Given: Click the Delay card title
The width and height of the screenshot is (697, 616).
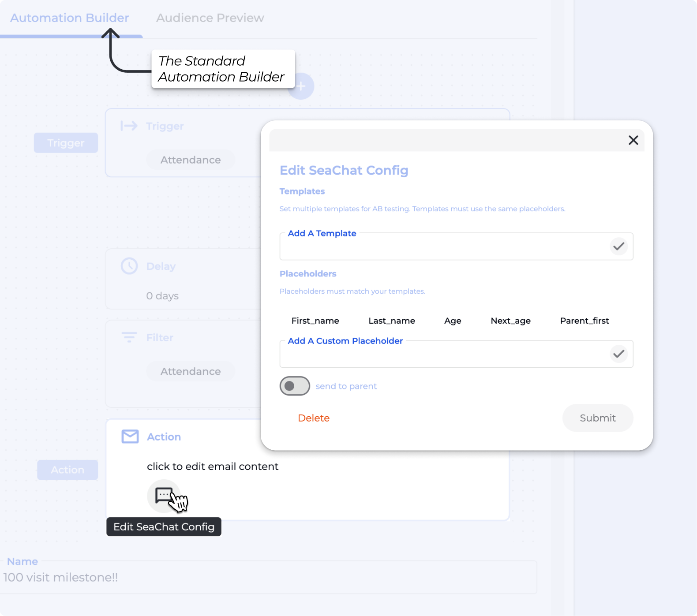Looking at the screenshot, I should tap(161, 266).
